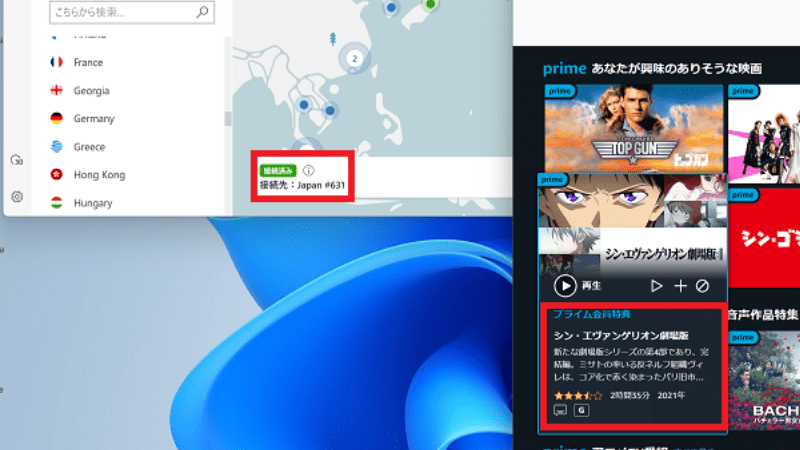
Task: Click the search magnifier icon in NordVPN
Action: coord(202,12)
